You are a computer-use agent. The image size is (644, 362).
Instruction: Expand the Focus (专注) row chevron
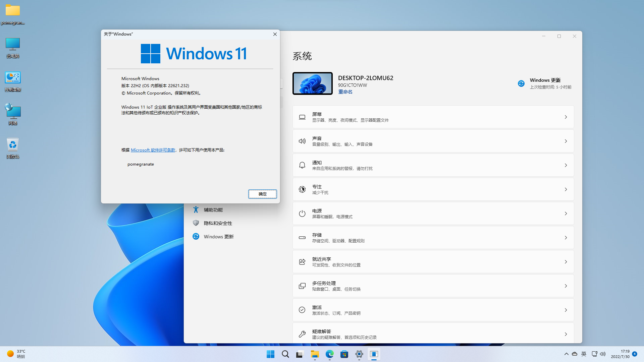point(566,189)
